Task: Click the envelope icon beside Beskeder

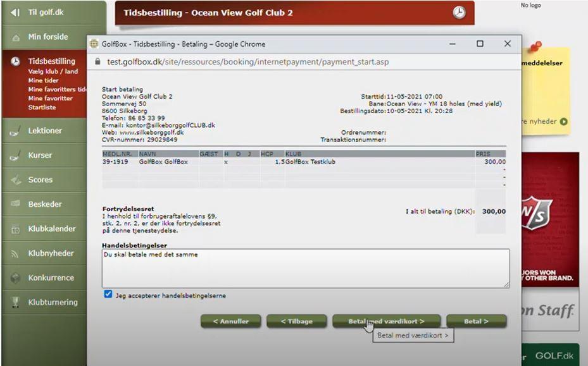Action: (15, 204)
